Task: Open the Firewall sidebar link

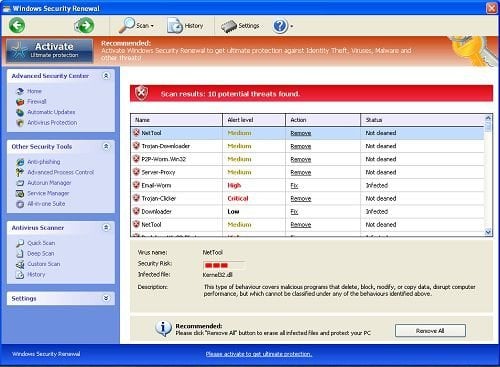Action: coord(37,101)
